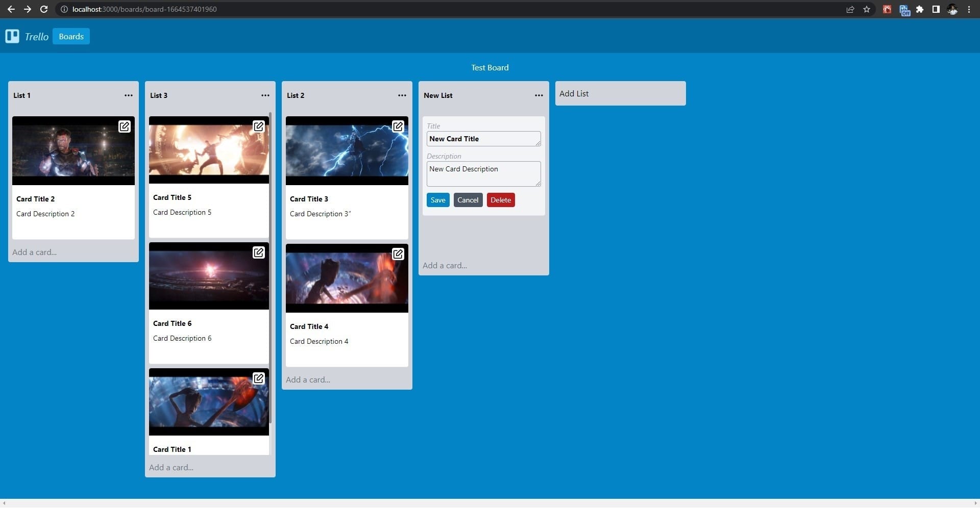Click the Trello logo icon

click(12, 36)
